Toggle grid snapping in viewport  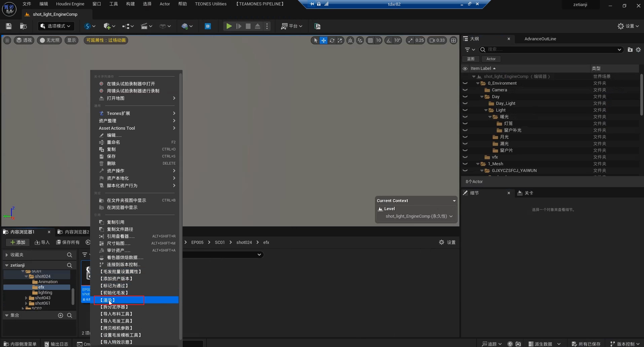click(370, 40)
